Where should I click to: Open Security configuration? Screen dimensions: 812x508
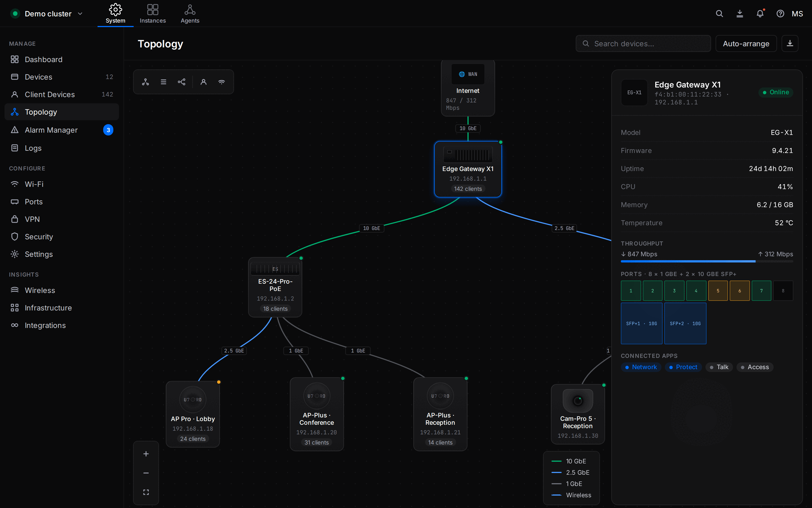pyautogui.click(x=62, y=237)
